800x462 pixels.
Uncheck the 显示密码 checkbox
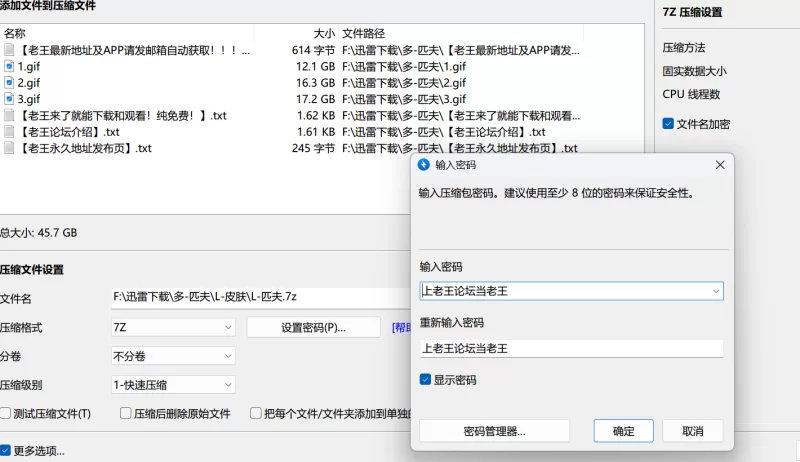click(x=426, y=380)
